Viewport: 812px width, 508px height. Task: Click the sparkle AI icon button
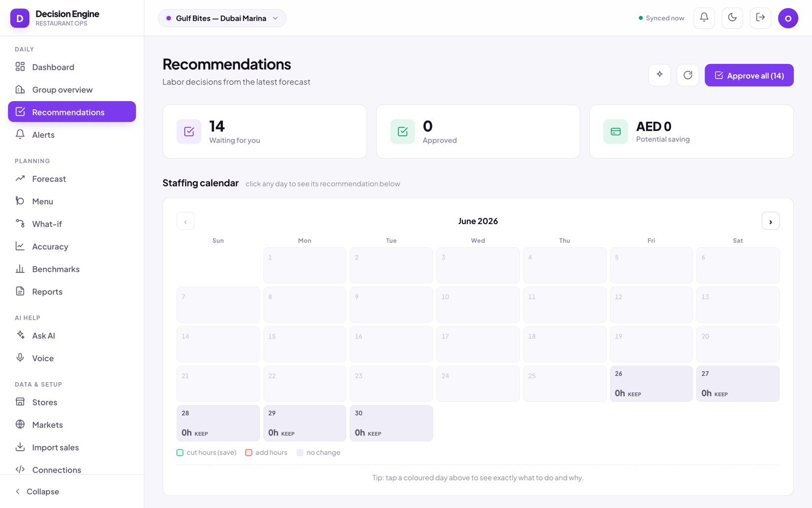point(660,75)
